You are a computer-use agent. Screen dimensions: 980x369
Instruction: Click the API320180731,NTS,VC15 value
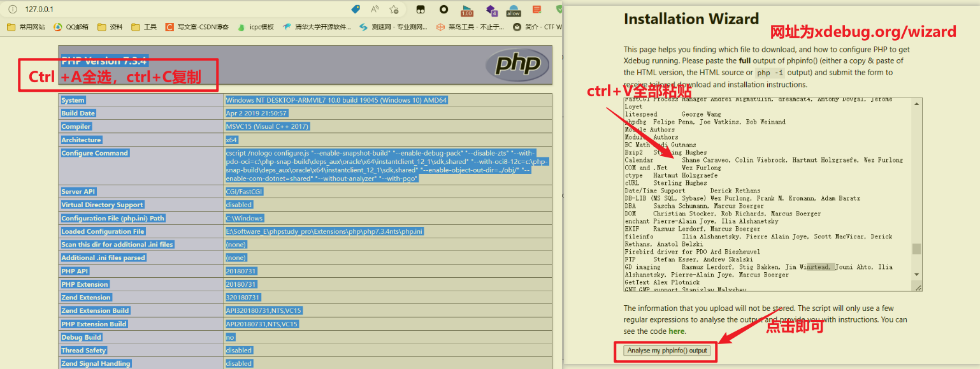click(264, 311)
